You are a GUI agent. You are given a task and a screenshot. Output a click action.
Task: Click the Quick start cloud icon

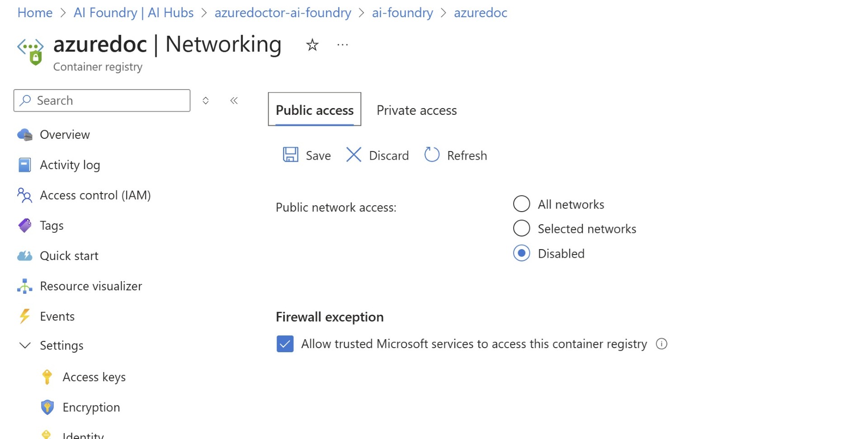(25, 256)
